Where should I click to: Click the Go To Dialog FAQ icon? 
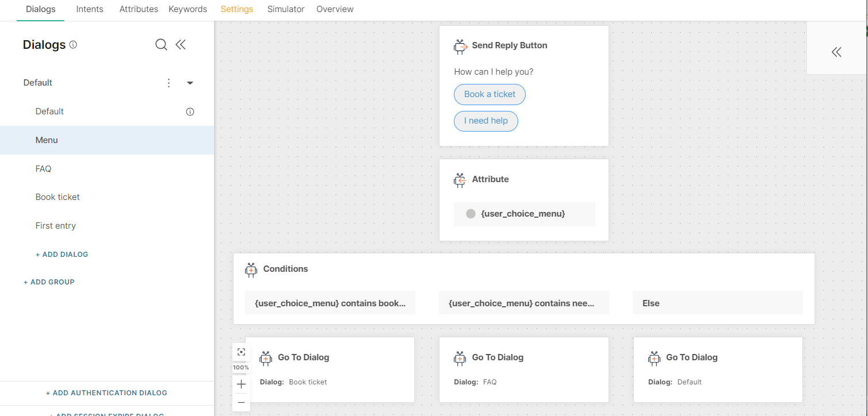tap(460, 359)
